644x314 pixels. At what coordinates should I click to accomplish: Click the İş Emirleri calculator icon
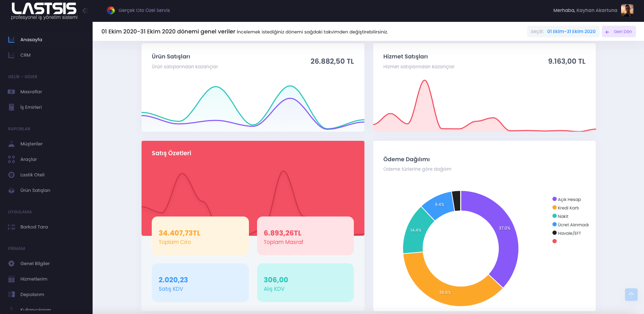pos(11,107)
